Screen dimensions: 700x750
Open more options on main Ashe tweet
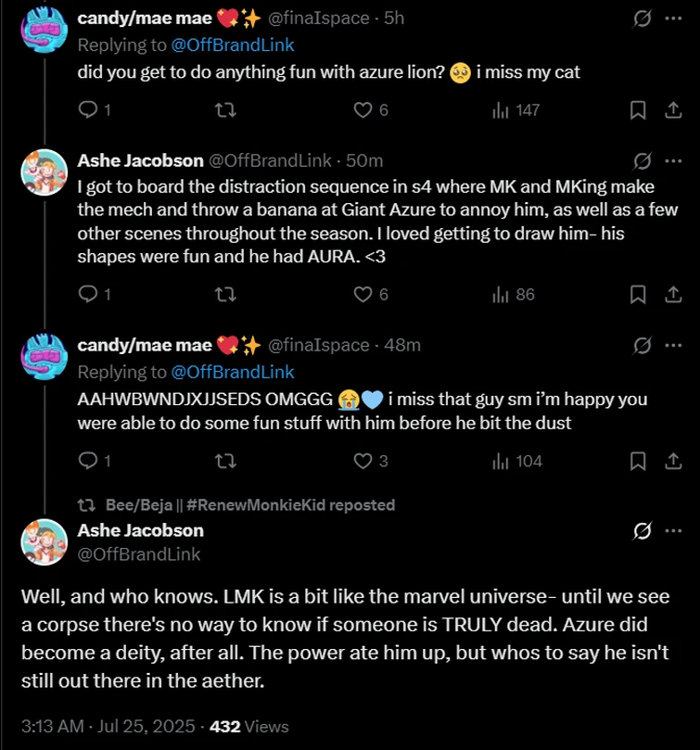pos(674,531)
